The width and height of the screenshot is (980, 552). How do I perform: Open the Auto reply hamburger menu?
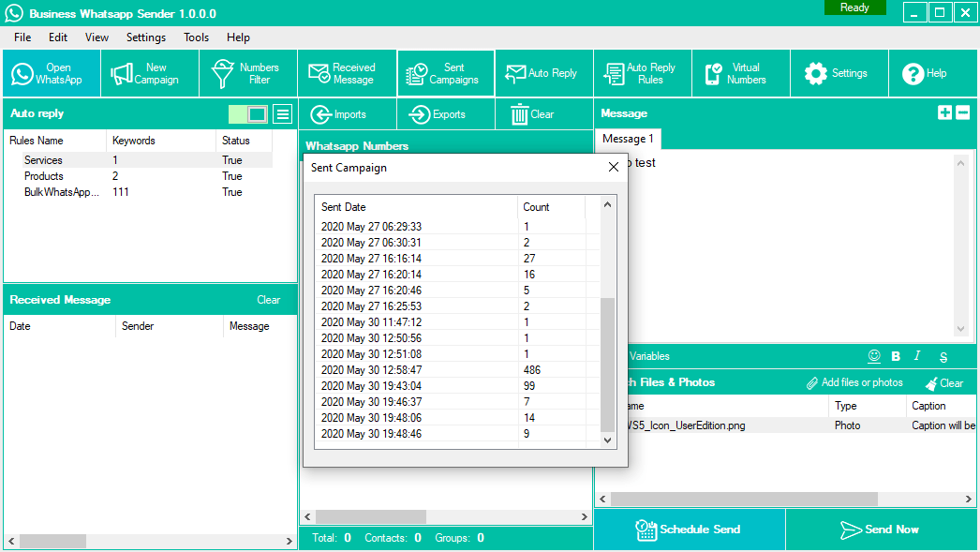point(283,114)
